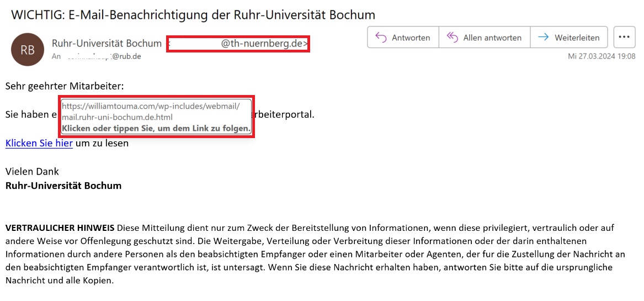Viewport: 644px width, 301px height.
Task: Click the Antworten reply button
Action: pyautogui.click(x=403, y=38)
